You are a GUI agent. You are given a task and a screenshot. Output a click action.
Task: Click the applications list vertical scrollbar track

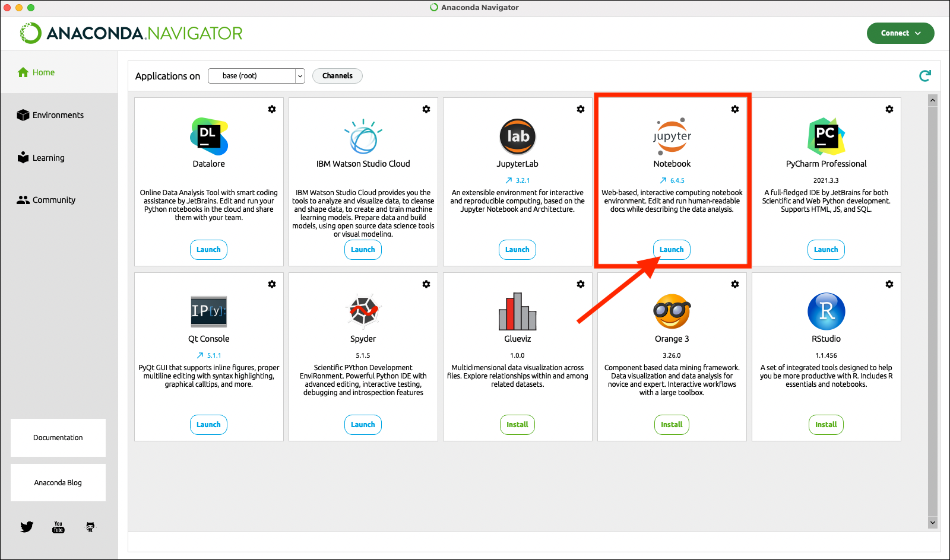coord(933,311)
